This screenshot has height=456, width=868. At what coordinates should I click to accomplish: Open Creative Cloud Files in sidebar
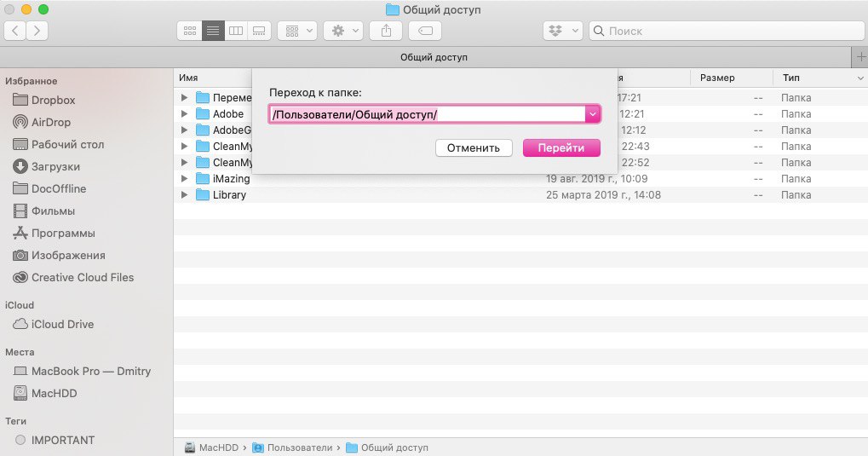click(82, 277)
